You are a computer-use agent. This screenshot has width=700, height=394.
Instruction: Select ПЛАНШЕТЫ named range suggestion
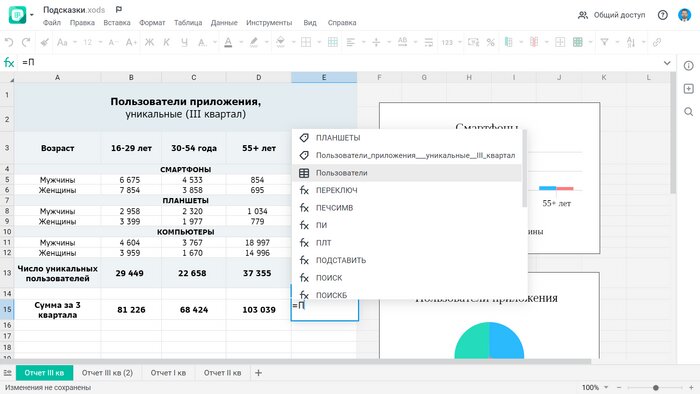point(407,138)
